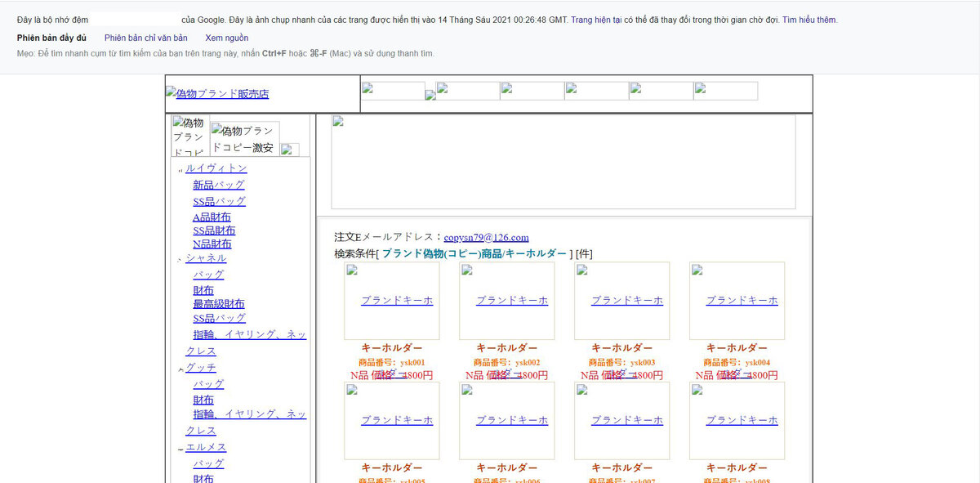Screen dimensions: 980x483
Task: Click the sidebar image labeled 偽物ブランドコピー激安
Action: pos(245,139)
